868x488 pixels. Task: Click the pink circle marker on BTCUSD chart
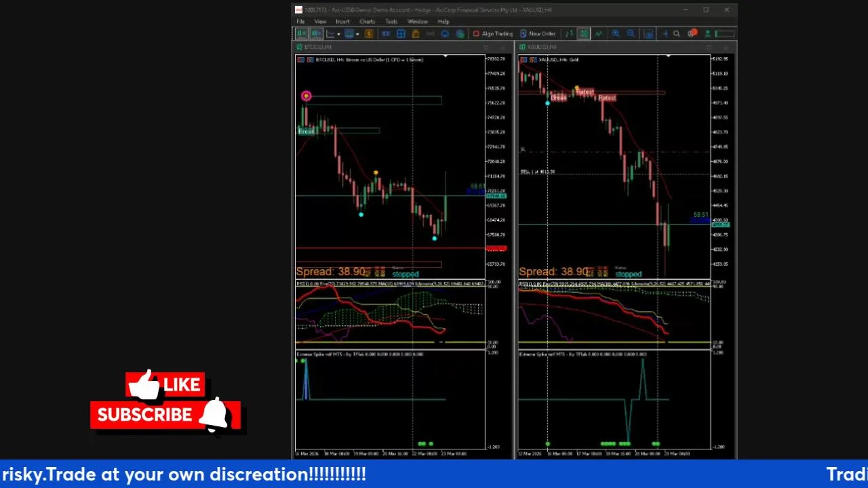(x=306, y=96)
